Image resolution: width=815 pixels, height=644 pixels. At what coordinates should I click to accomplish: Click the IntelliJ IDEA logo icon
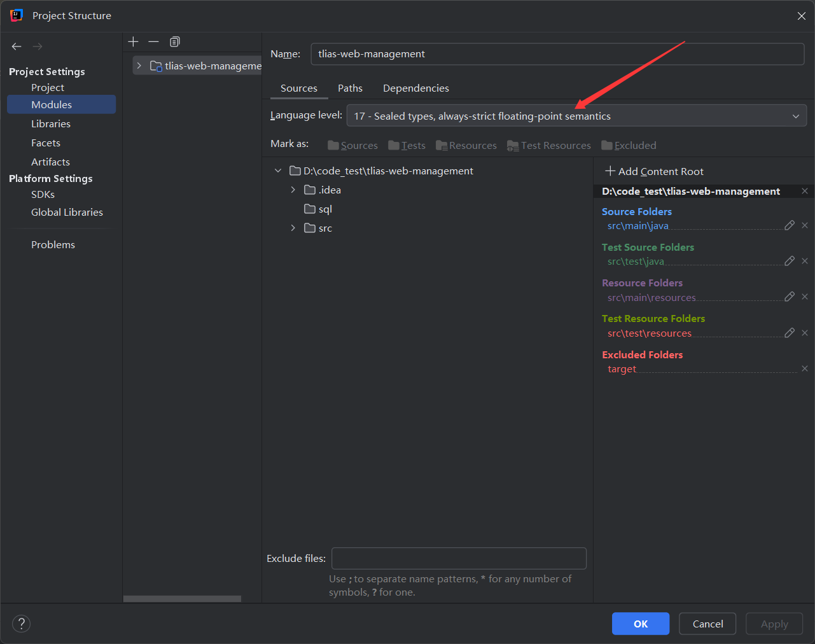(17, 15)
